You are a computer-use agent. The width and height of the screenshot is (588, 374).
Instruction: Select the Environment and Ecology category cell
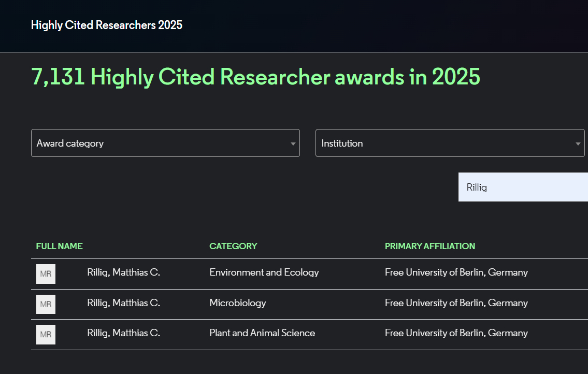coord(264,272)
